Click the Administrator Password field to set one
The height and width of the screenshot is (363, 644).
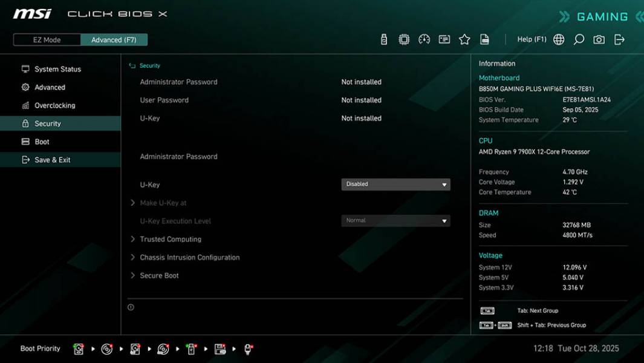click(180, 156)
